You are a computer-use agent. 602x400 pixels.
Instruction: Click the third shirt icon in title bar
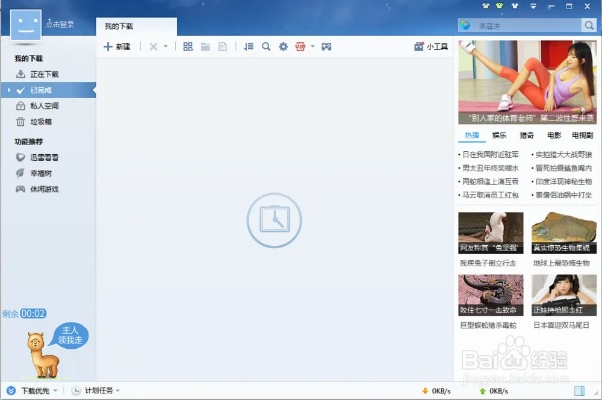(x=515, y=6)
